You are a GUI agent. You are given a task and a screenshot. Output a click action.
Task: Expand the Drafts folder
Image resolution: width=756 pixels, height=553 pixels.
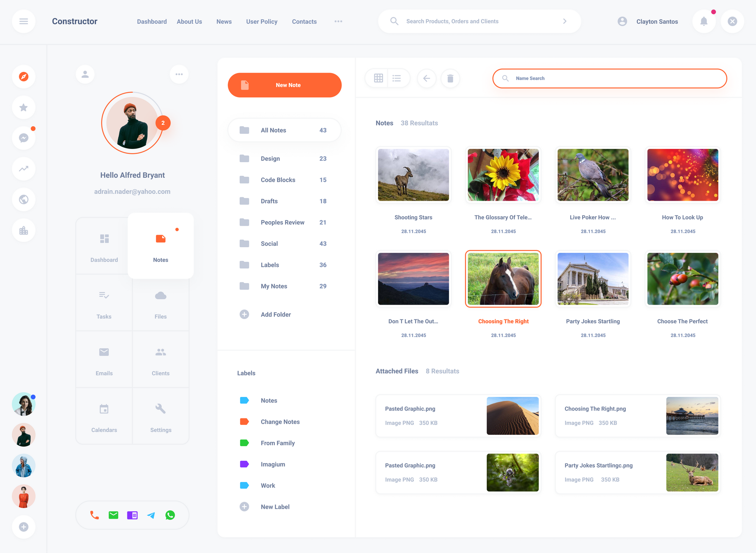(269, 201)
